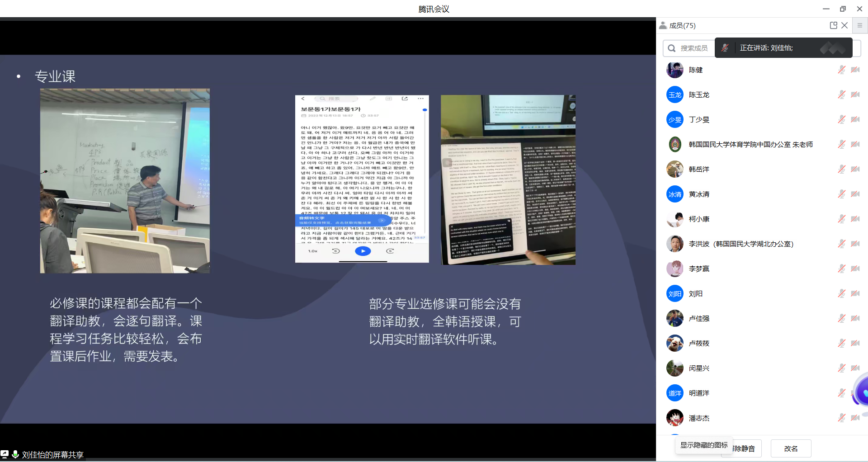Select 韩国国民大学体育学院中国办公室 朱老师 member row
This screenshot has height=462, width=868.
(750, 145)
